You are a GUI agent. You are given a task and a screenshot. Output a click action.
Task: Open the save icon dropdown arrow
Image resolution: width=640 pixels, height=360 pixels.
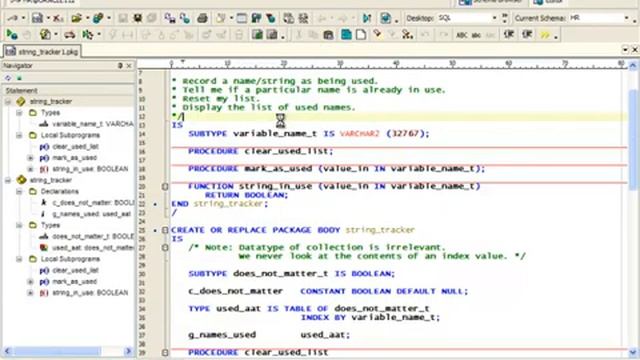click(48, 18)
